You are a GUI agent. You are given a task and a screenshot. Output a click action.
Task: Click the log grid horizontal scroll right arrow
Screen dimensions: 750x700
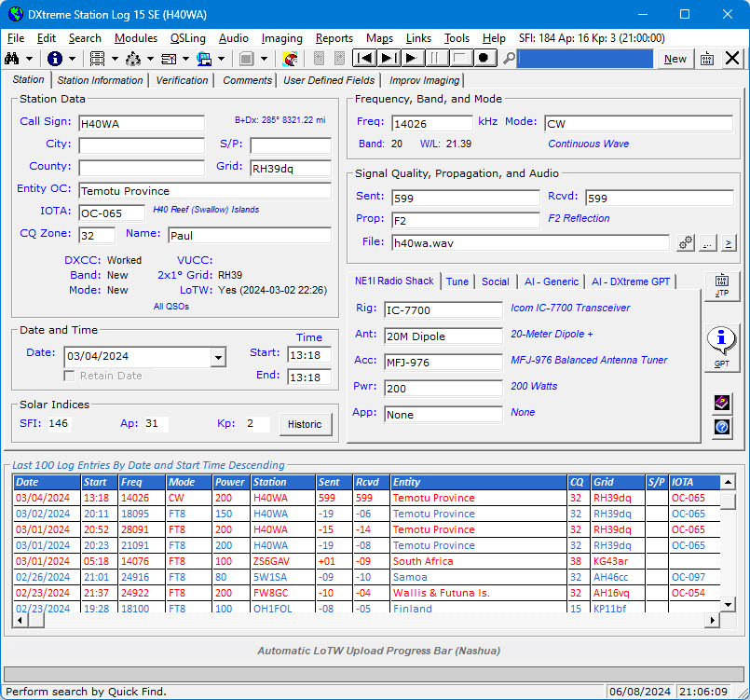(713, 620)
